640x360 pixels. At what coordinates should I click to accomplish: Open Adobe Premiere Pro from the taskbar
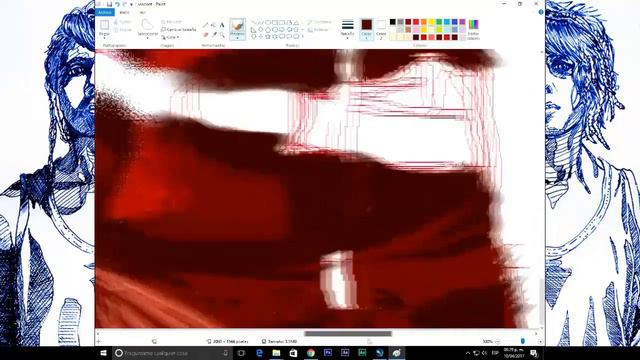tap(328, 353)
